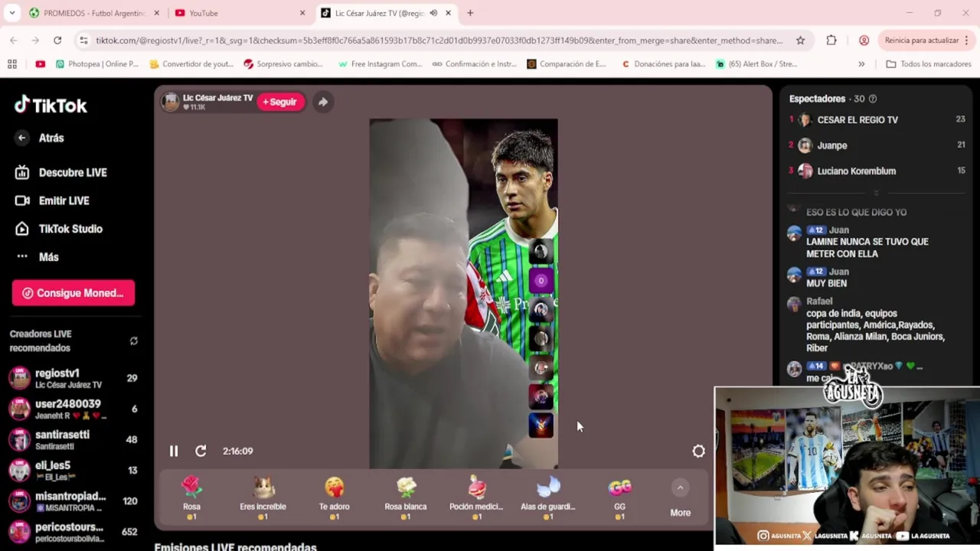Click the TikTok logo
Image resolution: width=980 pixels, height=551 pixels.
[x=51, y=105]
